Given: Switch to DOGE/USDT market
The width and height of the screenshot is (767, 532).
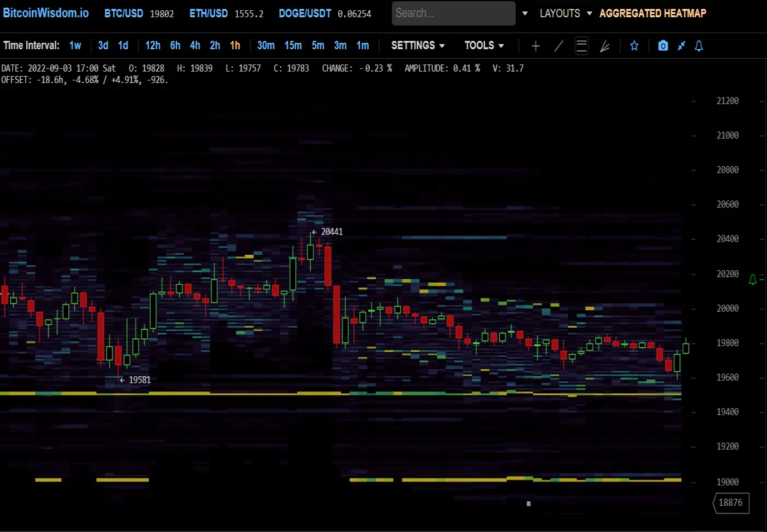Looking at the screenshot, I should [x=305, y=13].
